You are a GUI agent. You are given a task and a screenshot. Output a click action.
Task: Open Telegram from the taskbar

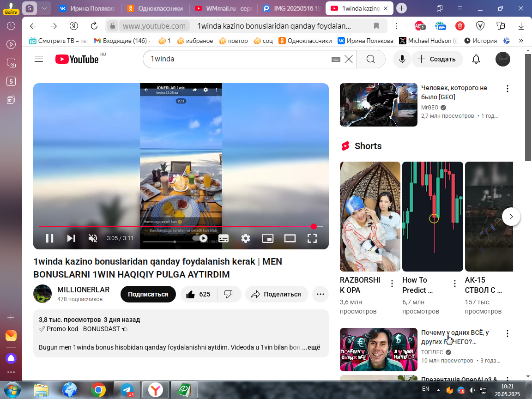[x=127, y=390]
